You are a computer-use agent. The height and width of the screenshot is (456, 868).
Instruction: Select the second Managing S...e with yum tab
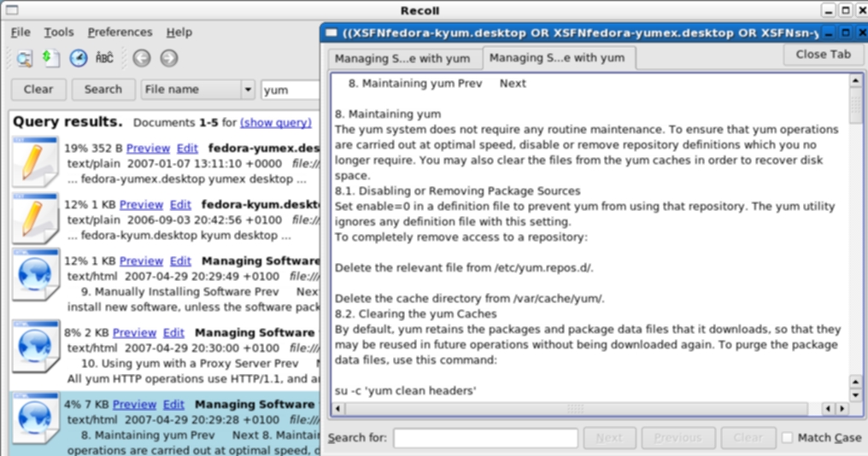coord(557,57)
